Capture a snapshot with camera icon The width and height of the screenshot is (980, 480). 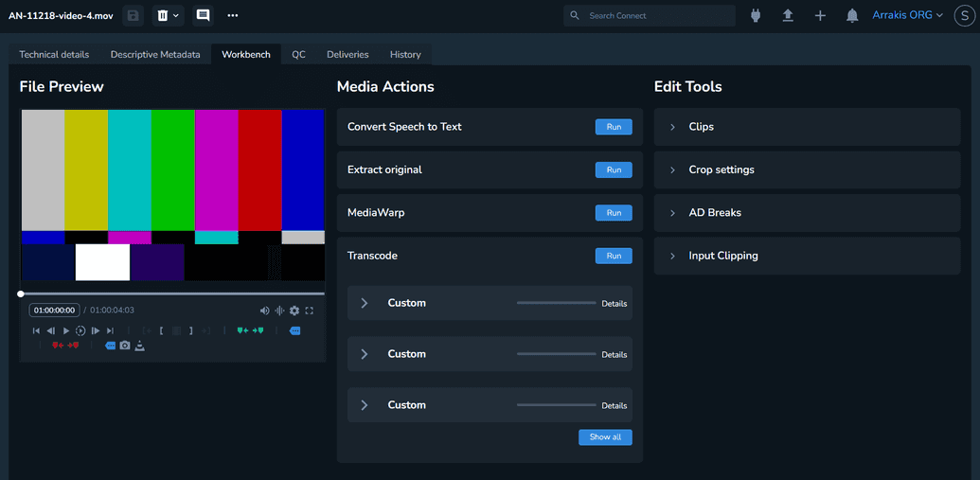[125, 345]
